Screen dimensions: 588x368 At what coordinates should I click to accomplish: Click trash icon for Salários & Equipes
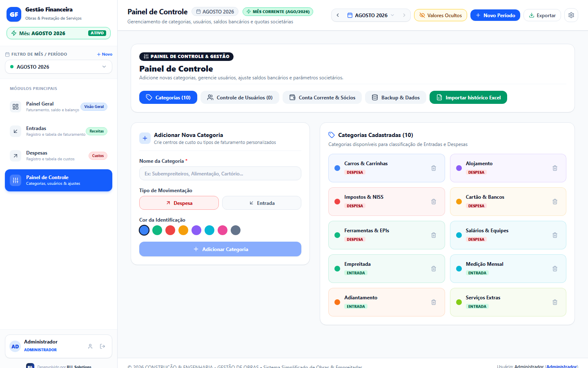[555, 235]
